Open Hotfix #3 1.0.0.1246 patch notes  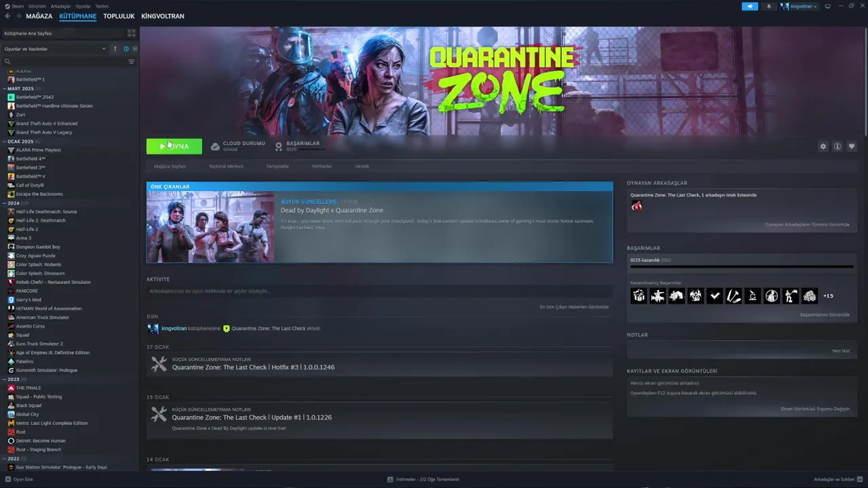(x=380, y=364)
